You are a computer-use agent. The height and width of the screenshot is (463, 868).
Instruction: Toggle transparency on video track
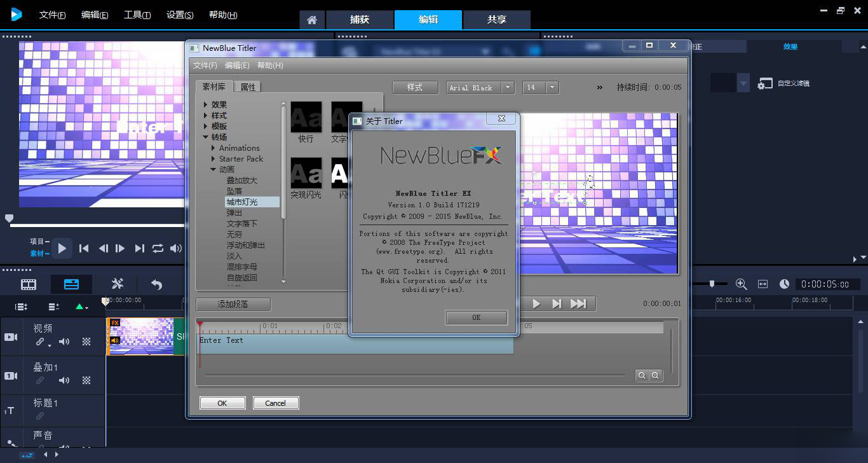point(86,342)
